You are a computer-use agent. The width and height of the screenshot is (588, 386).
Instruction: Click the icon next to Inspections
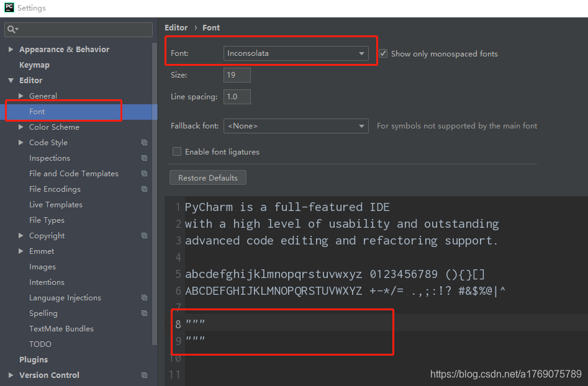144,158
